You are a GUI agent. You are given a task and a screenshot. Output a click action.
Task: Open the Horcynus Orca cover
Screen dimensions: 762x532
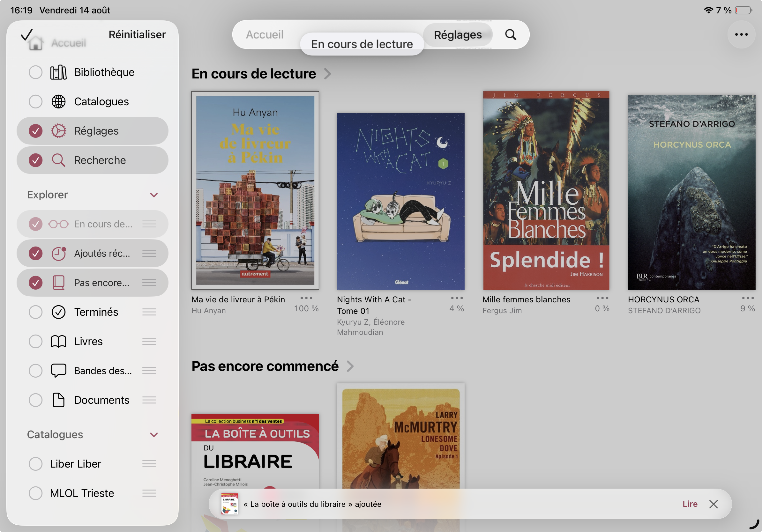point(692,192)
